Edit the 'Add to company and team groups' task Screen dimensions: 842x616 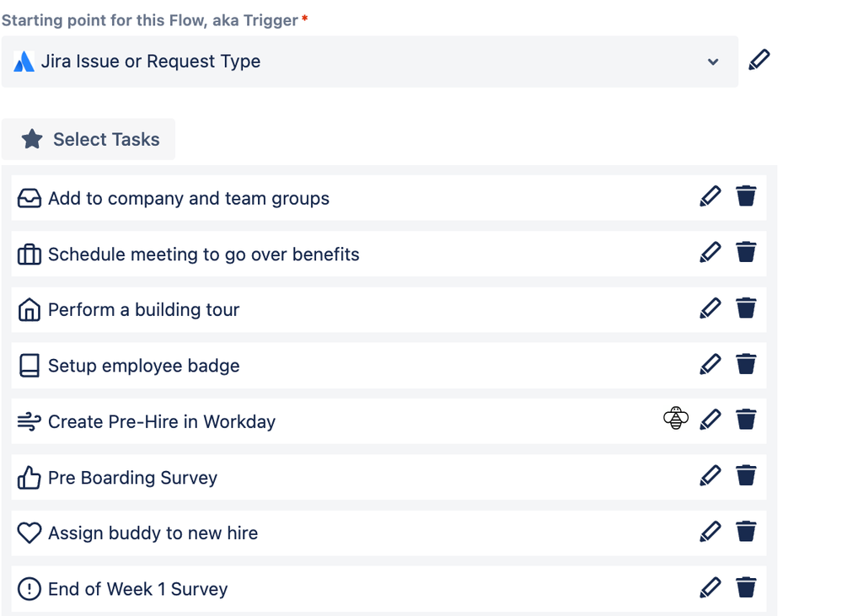tap(711, 196)
